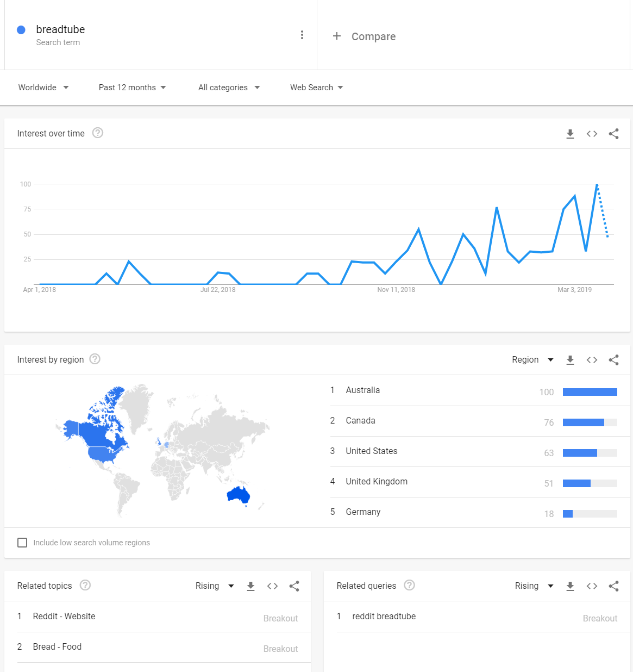Enable Include low search volume regions
The height and width of the screenshot is (672, 633).
click(x=22, y=543)
